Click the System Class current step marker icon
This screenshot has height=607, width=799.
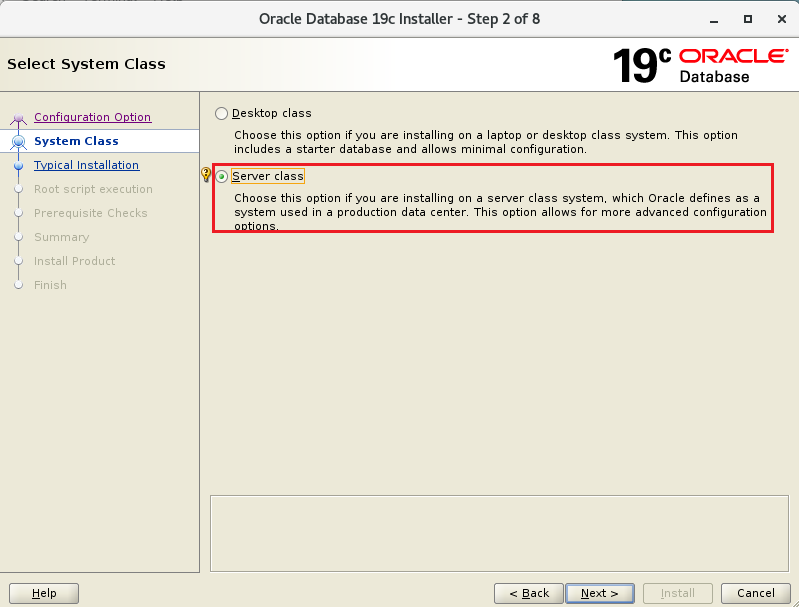(19, 141)
